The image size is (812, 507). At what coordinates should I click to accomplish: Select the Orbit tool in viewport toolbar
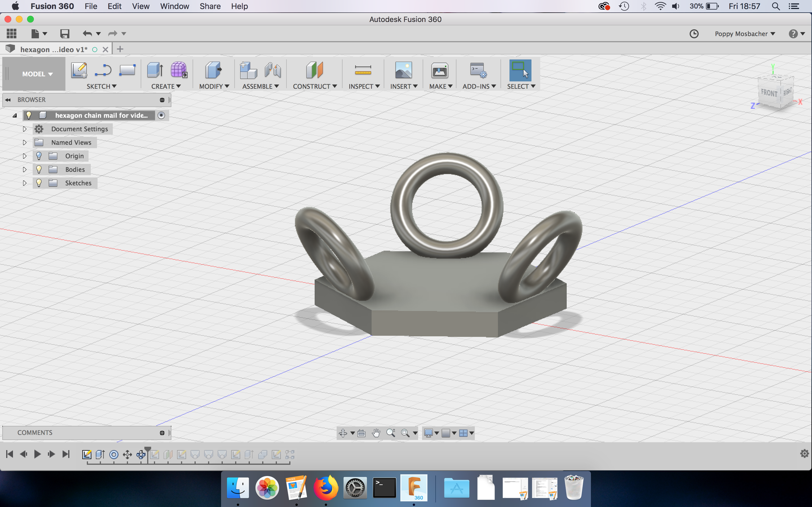(x=343, y=433)
